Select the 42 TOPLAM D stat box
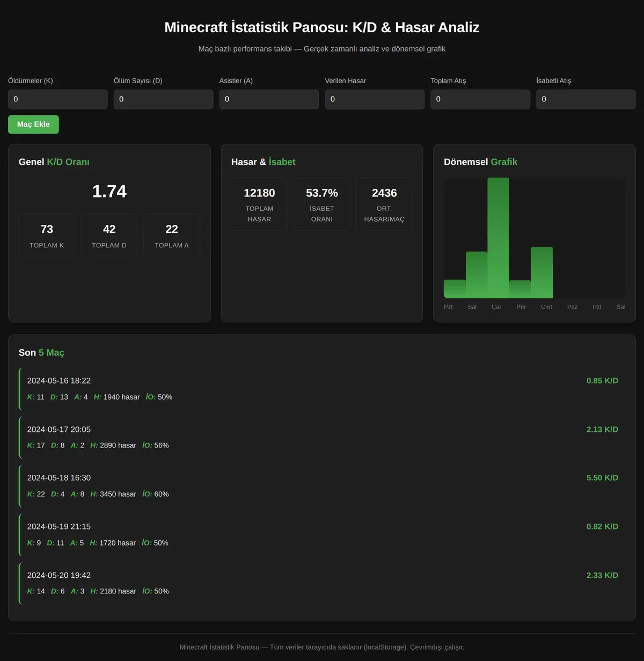 point(109,236)
